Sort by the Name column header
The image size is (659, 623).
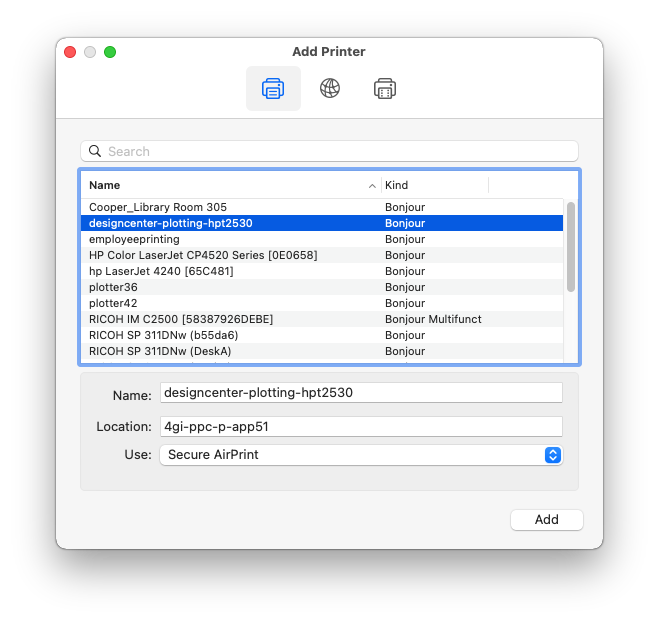pyautogui.click(x=105, y=185)
